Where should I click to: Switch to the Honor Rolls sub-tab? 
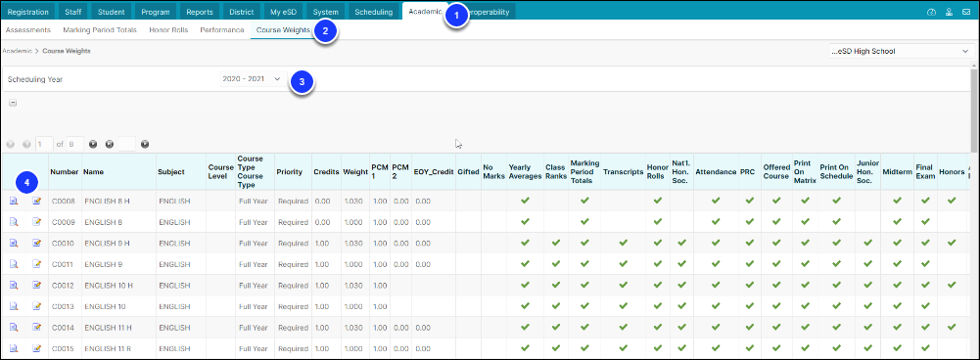point(168,29)
